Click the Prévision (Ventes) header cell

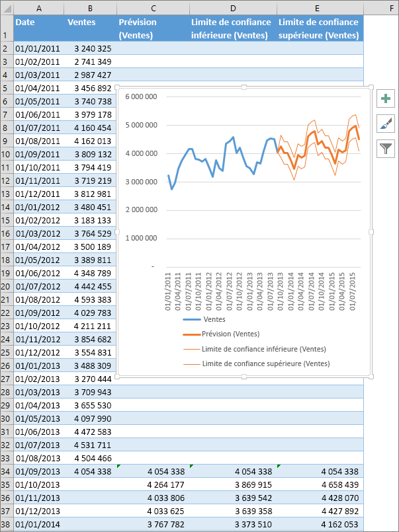point(153,28)
